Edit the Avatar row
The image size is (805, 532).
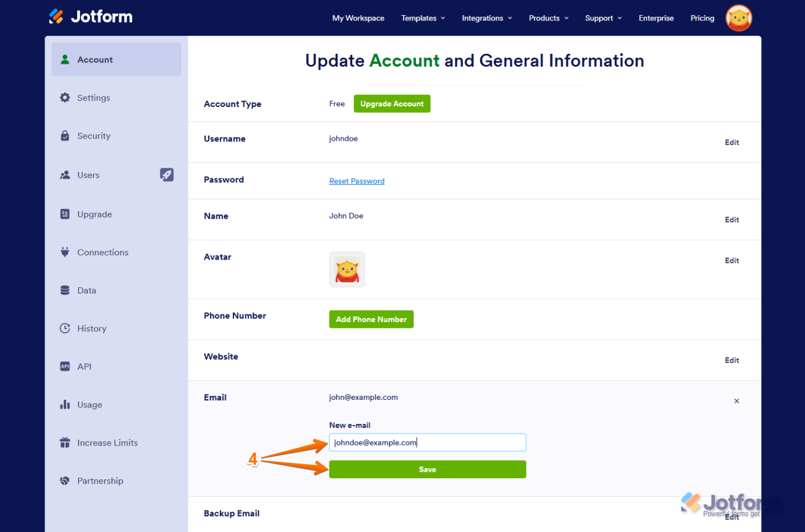(x=732, y=260)
